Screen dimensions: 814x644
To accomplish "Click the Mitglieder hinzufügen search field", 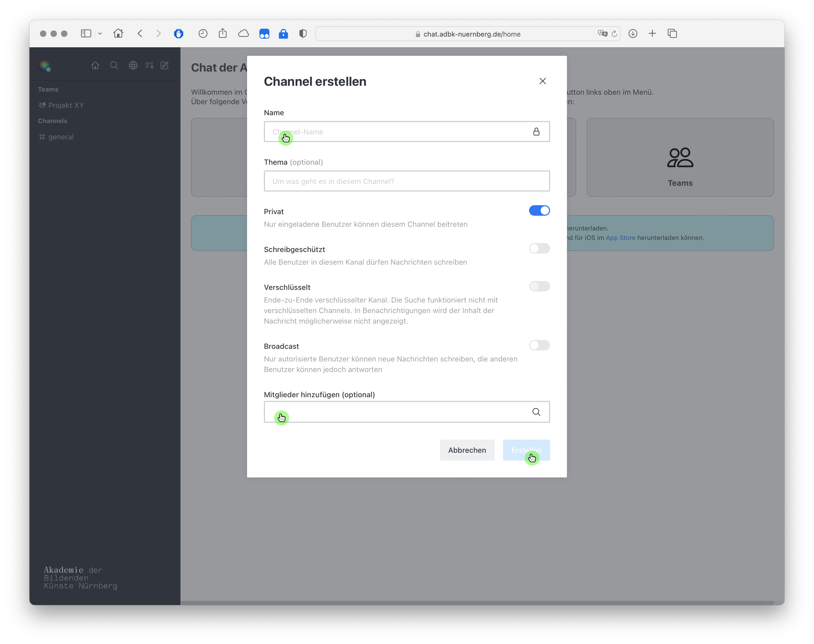I will tap(406, 412).
